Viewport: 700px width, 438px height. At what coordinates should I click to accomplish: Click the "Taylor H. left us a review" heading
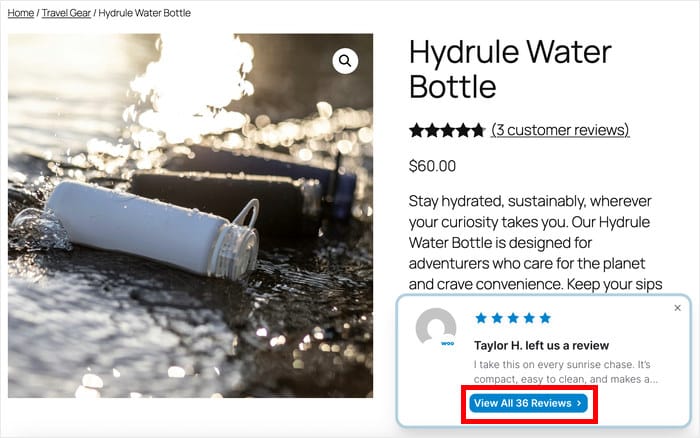[x=541, y=345]
